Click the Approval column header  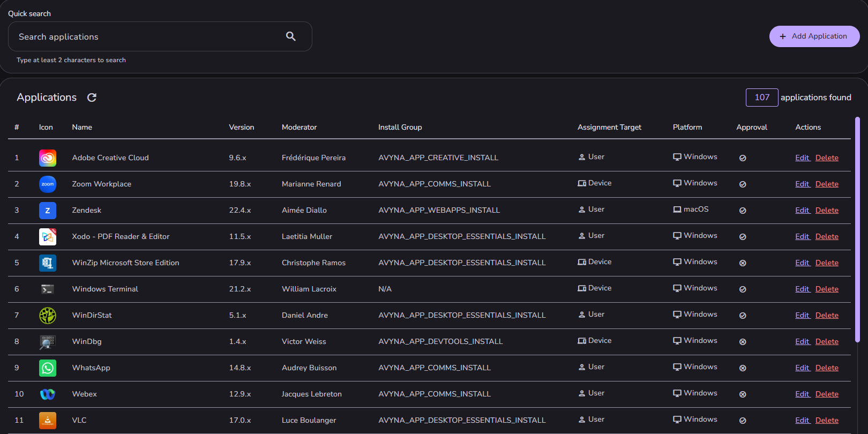(x=752, y=128)
